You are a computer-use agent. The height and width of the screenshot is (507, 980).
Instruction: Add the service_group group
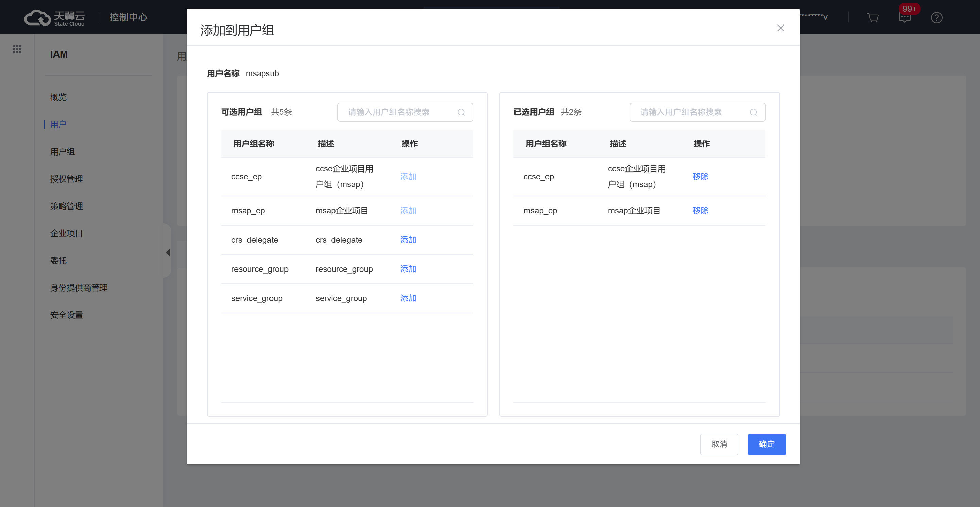pyautogui.click(x=408, y=298)
